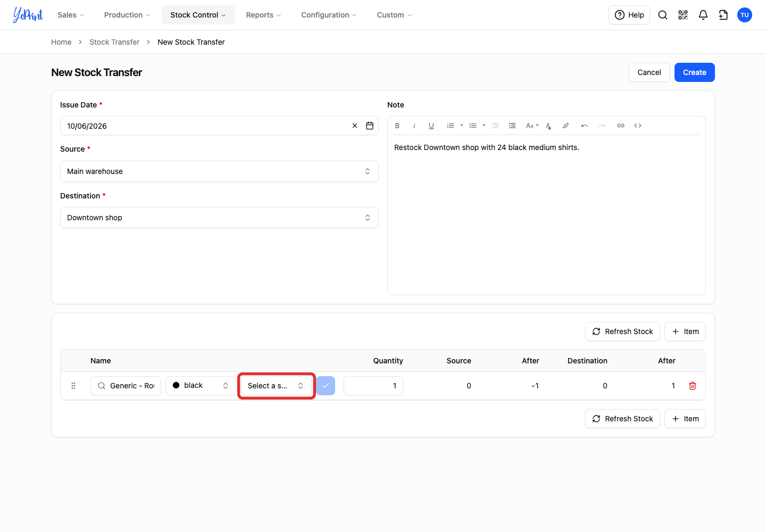
Task: Open the global search
Action: click(663, 15)
